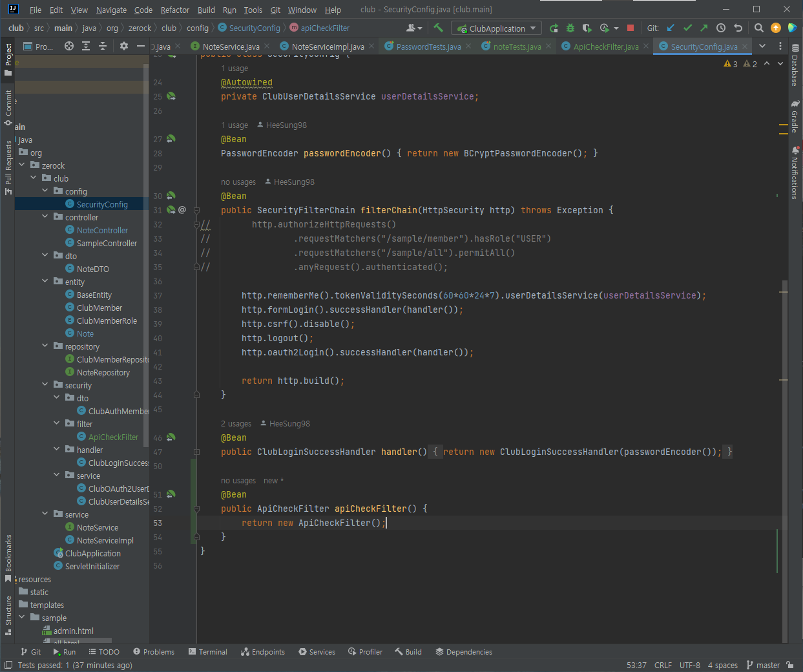Close the noteTests.java tab

pyautogui.click(x=548, y=46)
